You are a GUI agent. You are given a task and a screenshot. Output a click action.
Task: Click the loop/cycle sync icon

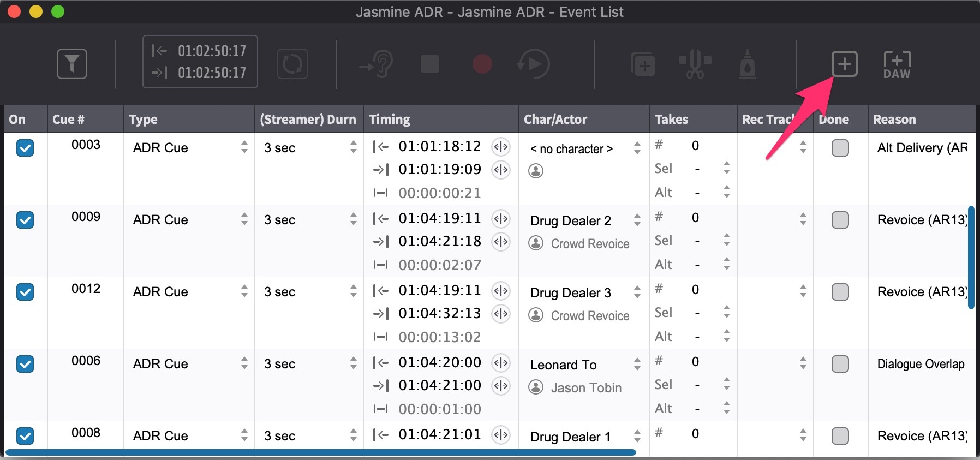(292, 64)
